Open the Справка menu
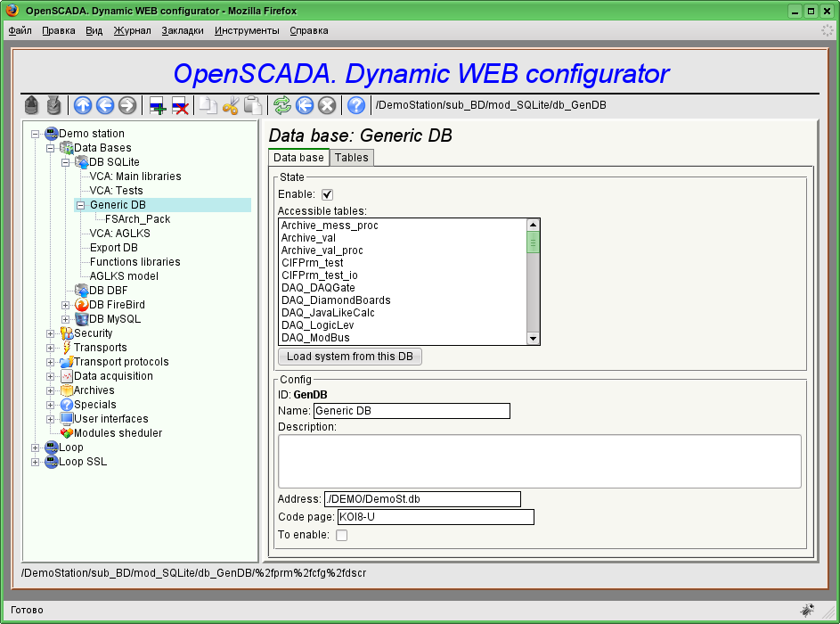This screenshot has height=624, width=840. coord(309,30)
